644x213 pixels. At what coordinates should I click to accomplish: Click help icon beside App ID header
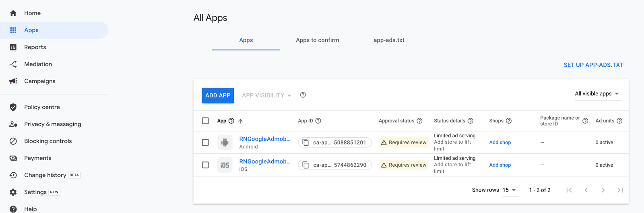coord(318,121)
